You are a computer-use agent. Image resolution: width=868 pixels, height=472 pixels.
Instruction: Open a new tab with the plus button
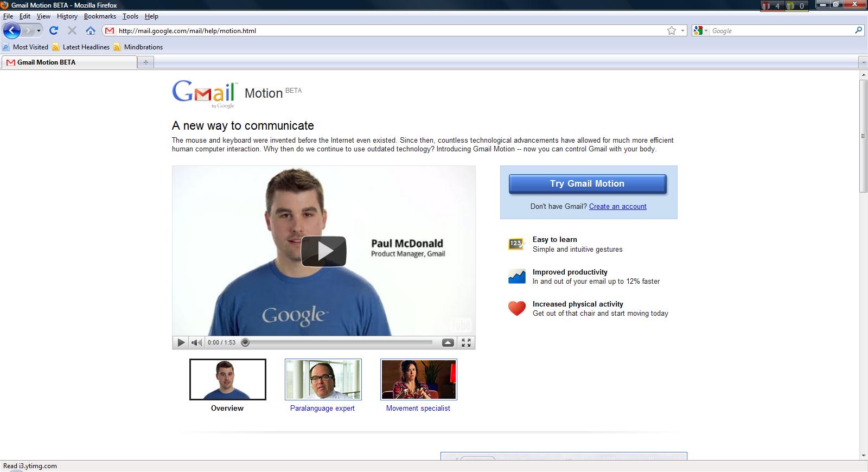pos(145,62)
